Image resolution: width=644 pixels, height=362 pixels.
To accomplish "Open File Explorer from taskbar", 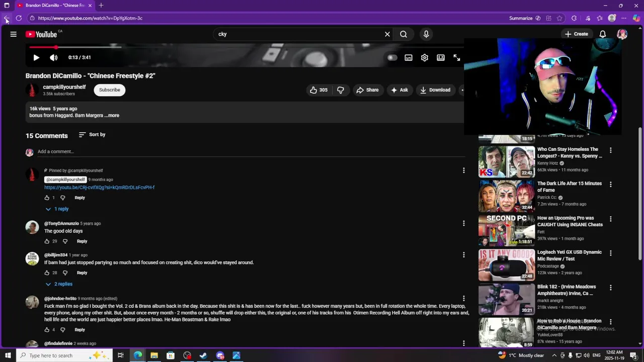I will [x=154, y=355].
